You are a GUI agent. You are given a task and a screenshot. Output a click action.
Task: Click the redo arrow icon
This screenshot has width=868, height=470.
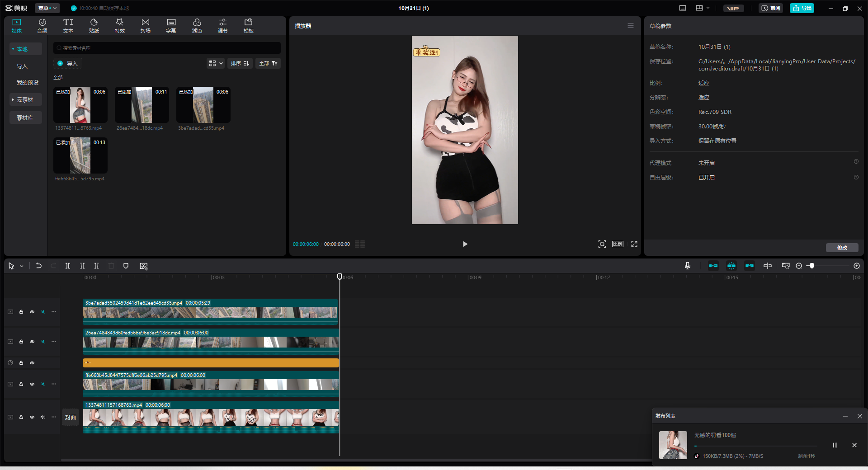click(x=53, y=266)
